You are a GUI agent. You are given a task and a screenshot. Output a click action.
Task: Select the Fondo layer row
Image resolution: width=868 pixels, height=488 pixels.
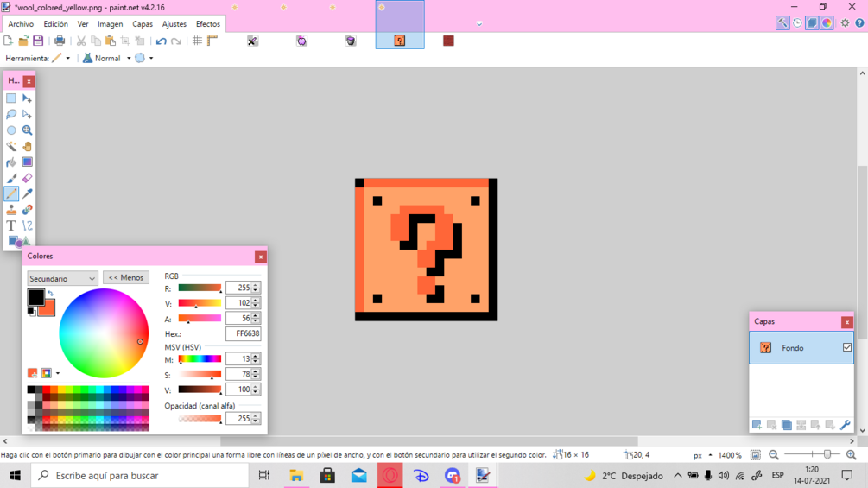(801, 347)
